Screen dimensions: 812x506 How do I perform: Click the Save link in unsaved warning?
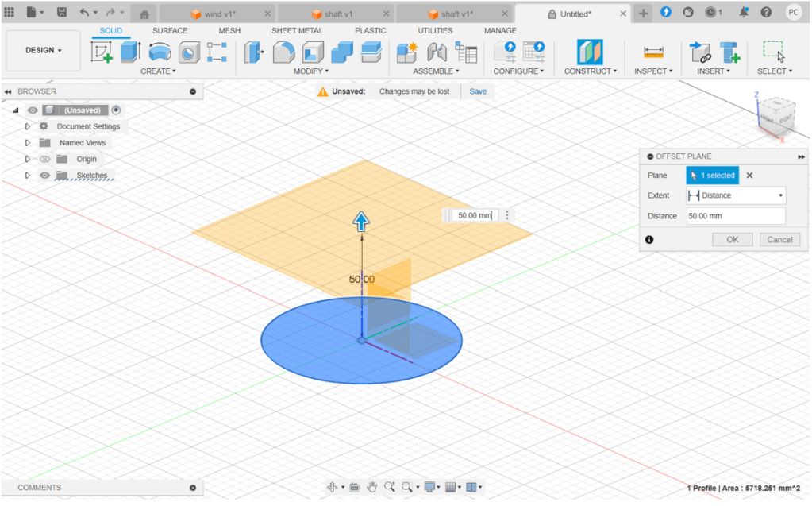coord(478,91)
